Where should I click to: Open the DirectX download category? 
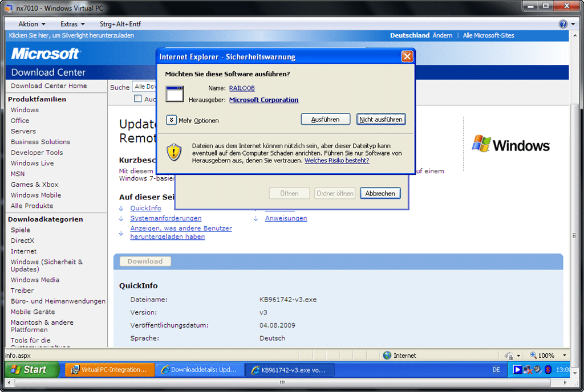pos(22,240)
